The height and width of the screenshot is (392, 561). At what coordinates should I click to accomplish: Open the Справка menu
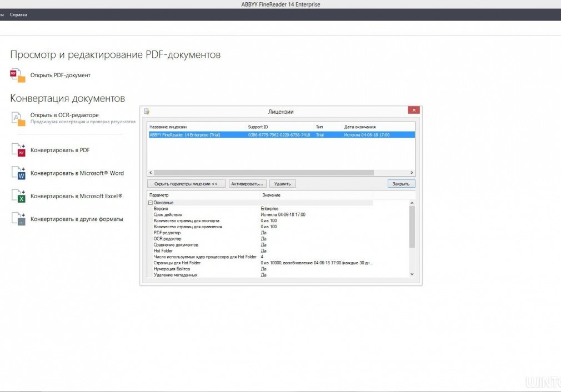[x=18, y=14]
